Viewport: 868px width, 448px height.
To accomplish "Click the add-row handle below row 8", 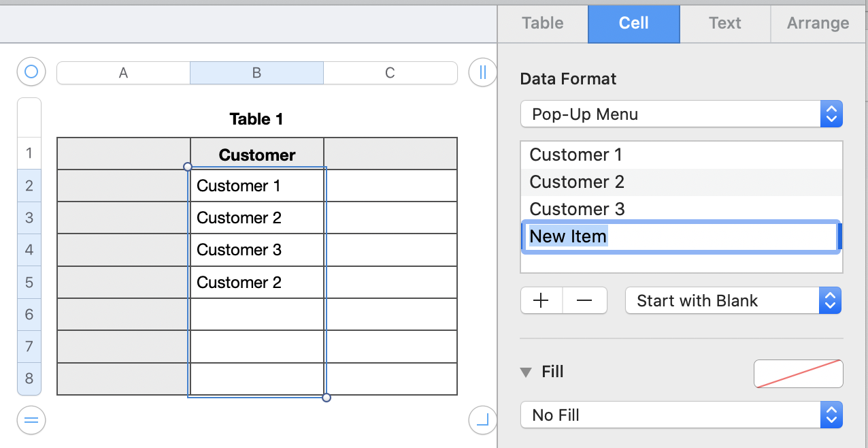I will click(x=31, y=419).
